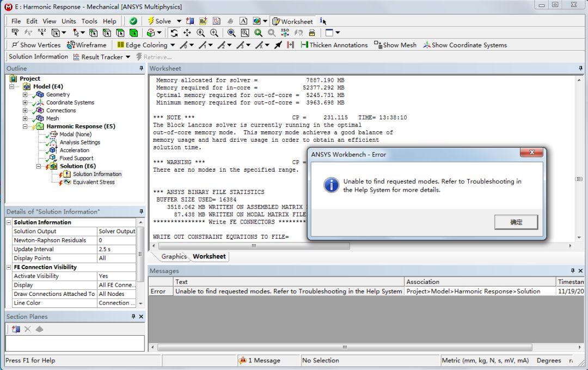588x370 pixels.
Task: Click the Thicken Annotations icon
Action: [304, 45]
